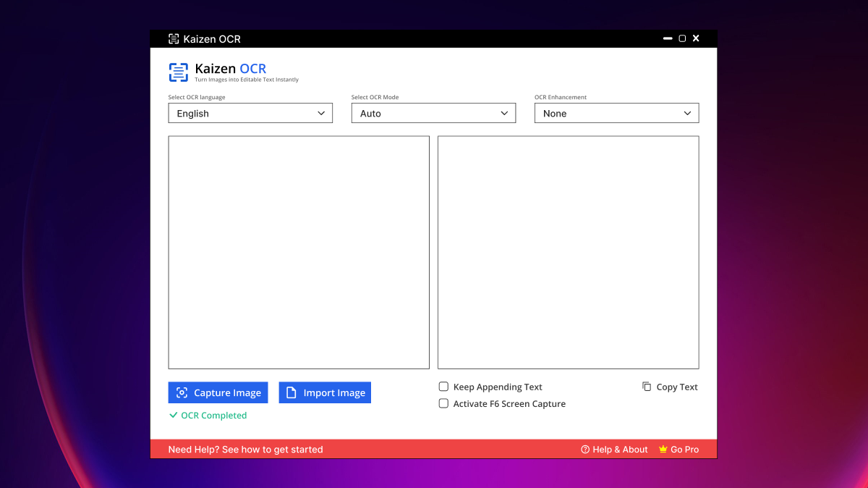Click inside the left image preview panel
This screenshot has width=868, height=488.
[299, 253]
